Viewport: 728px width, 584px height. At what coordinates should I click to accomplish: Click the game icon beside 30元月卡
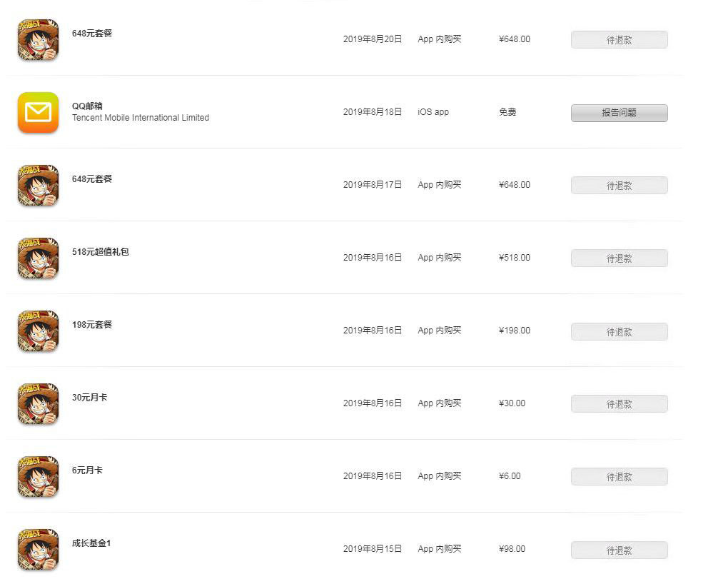[38, 403]
